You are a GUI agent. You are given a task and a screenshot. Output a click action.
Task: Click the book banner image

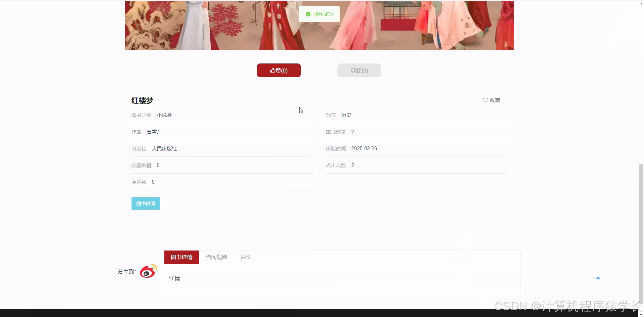319,25
